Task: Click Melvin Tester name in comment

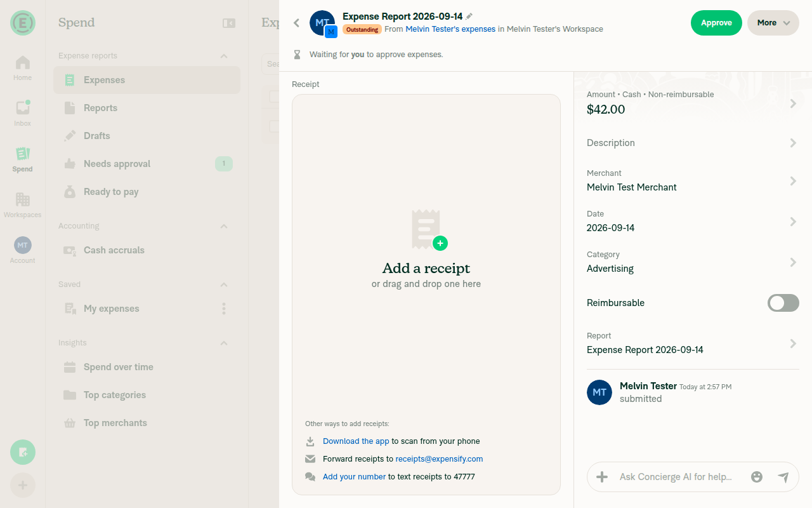Action: tap(648, 386)
